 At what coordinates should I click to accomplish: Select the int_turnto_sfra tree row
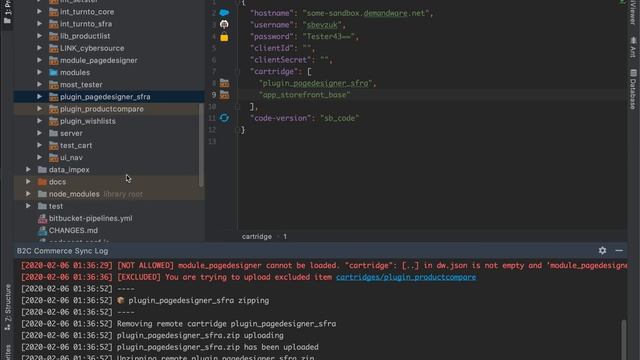pos(109,24)
